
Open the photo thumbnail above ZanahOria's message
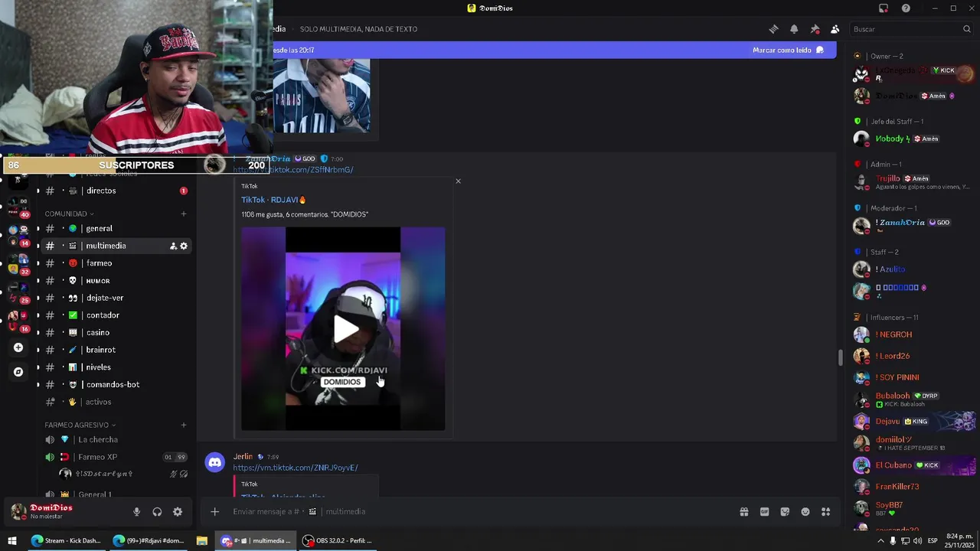click(322, 96)
